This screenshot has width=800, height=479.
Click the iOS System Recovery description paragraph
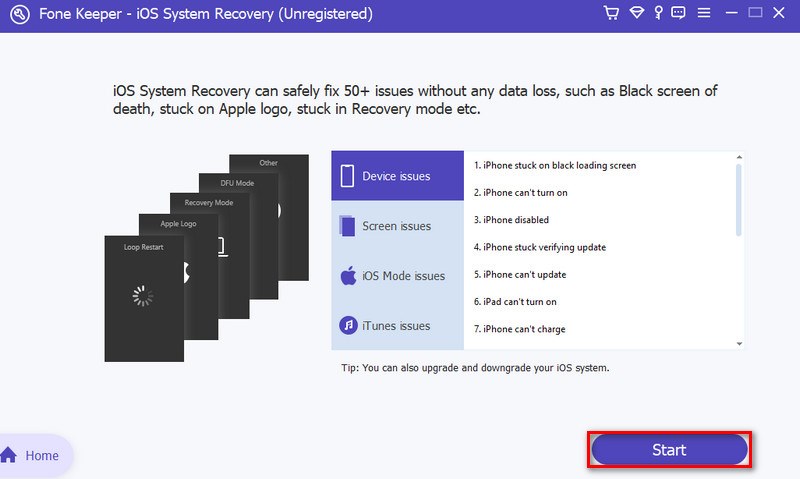coord(415,99)
